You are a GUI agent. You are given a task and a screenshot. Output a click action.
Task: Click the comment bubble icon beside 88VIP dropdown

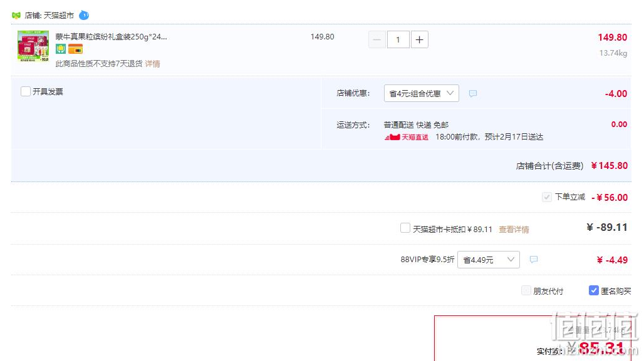[534, 260]
